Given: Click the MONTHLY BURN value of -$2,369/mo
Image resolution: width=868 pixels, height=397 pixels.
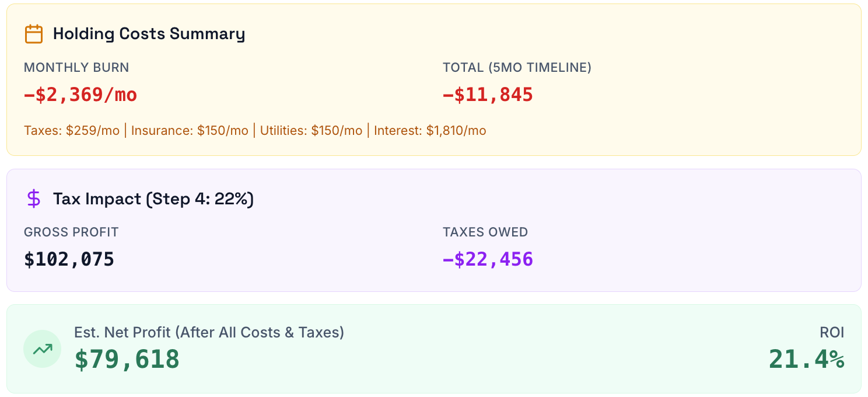Looking at the screenshot, I should 80,94.
